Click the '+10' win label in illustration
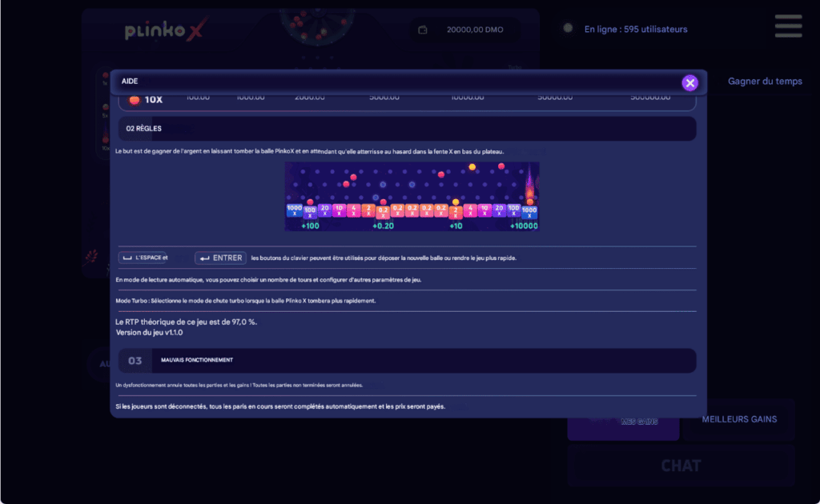The width and height of the screenshot is (820, 504). (456, 226)
